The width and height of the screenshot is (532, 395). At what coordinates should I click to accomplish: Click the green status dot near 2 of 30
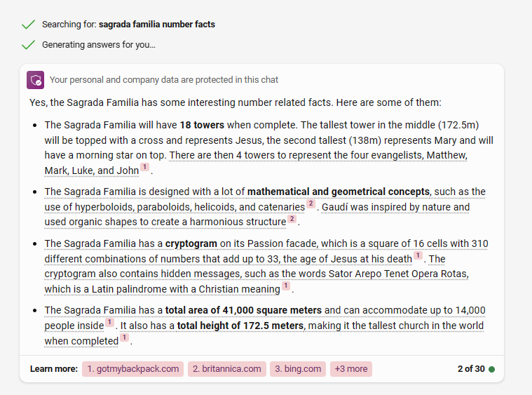(491, 369)
